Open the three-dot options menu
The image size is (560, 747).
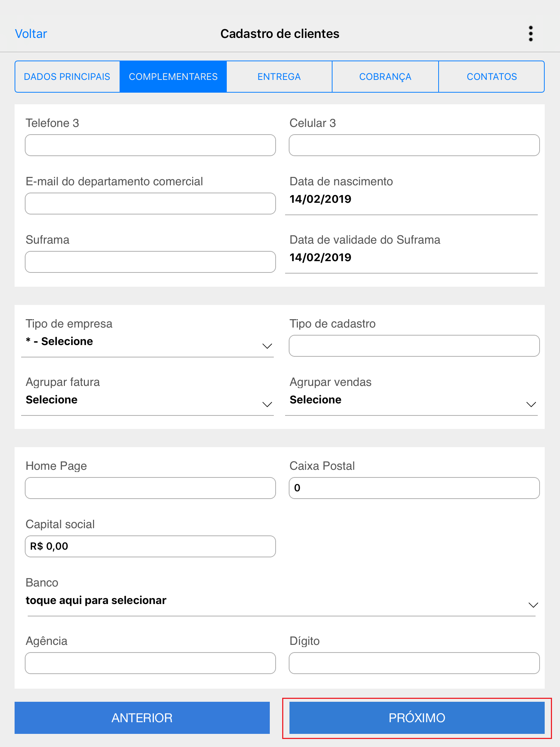coord(530,34)
